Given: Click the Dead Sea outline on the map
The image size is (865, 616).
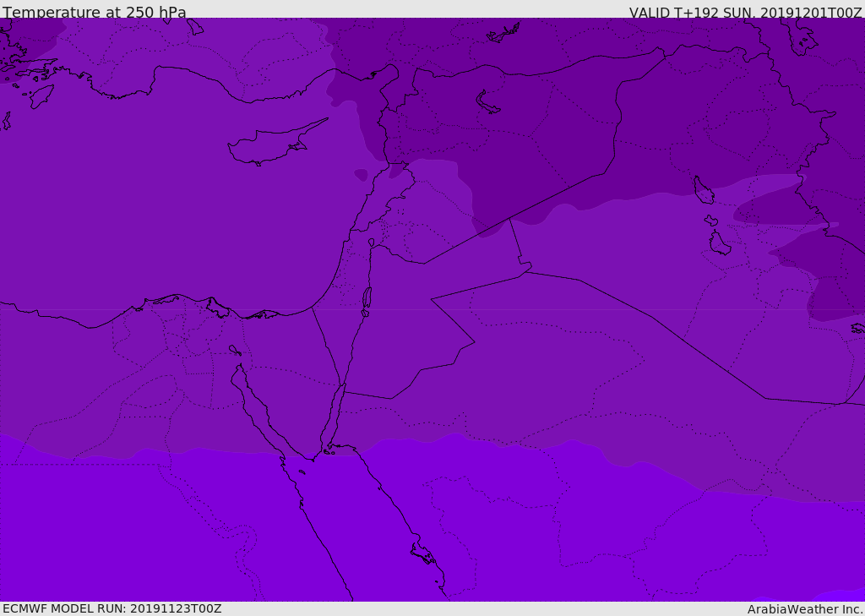Looking at the screenshot, I should (x=367, y=302).
